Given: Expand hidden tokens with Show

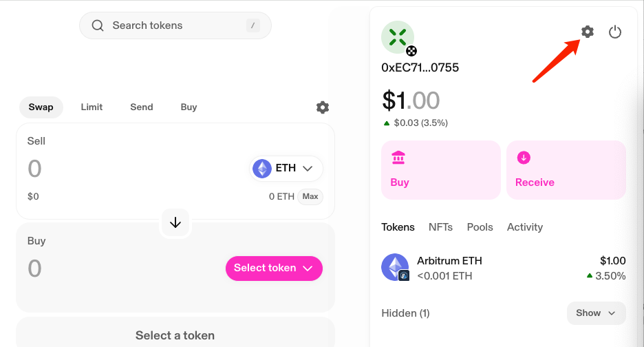Looking at the screenshot, I should coord(596,313).
